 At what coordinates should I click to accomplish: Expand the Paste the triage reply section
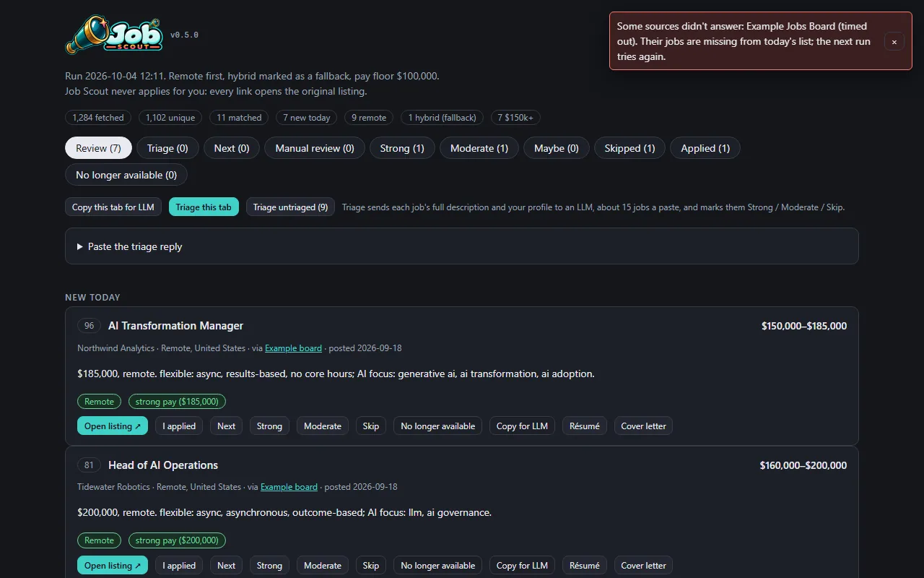462,246
